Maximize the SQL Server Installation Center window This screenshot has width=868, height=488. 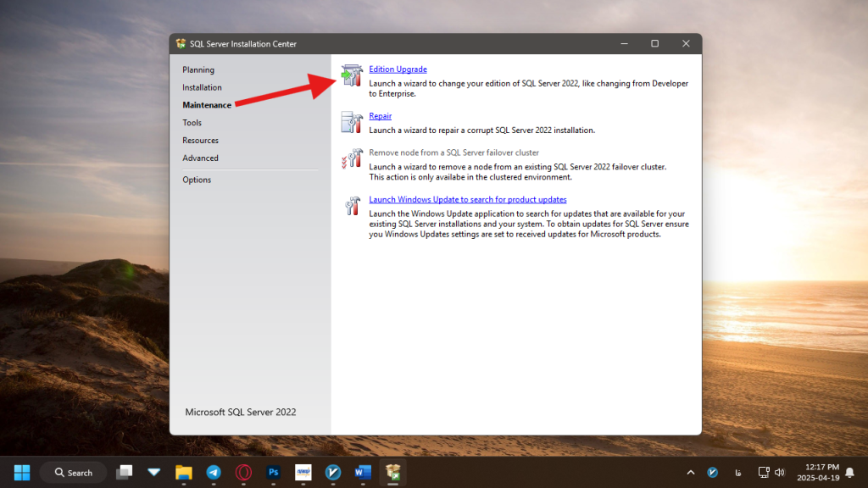tap(655, 44)
